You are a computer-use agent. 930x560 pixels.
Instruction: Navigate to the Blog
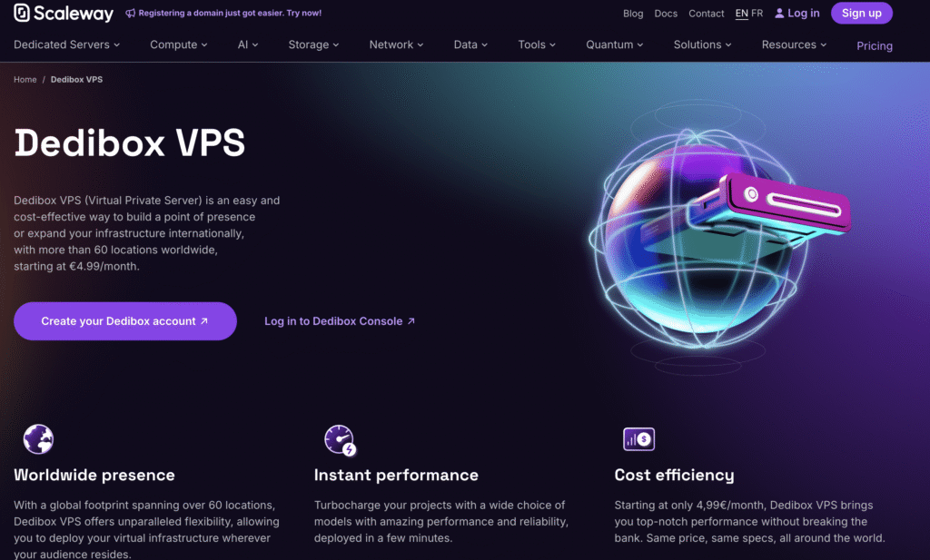pos(633,14)
